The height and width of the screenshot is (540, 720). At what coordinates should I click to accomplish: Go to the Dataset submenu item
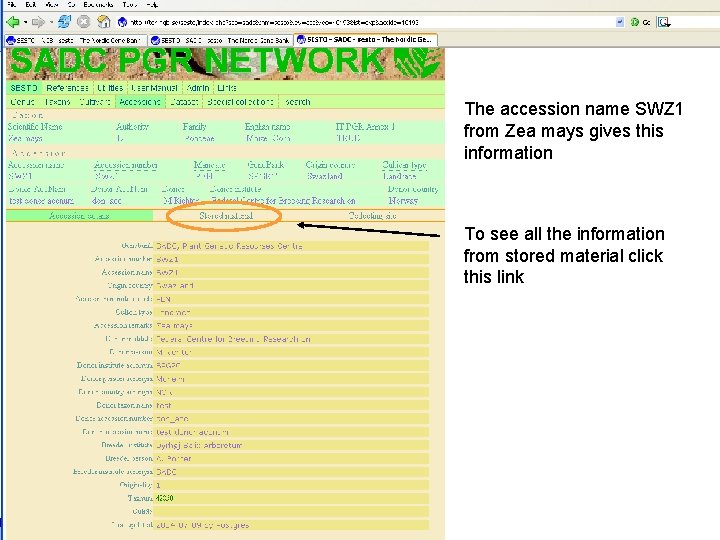click(x=184, y=102)
